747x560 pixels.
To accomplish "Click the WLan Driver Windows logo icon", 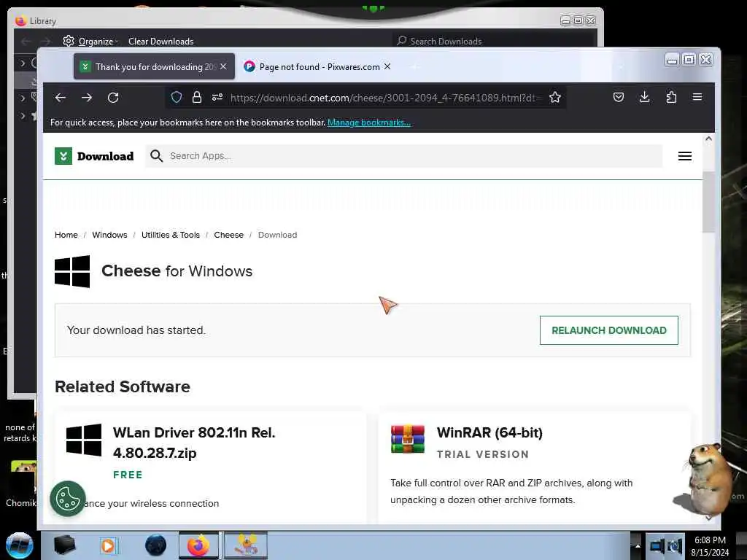I will click(x=84, y=440).
